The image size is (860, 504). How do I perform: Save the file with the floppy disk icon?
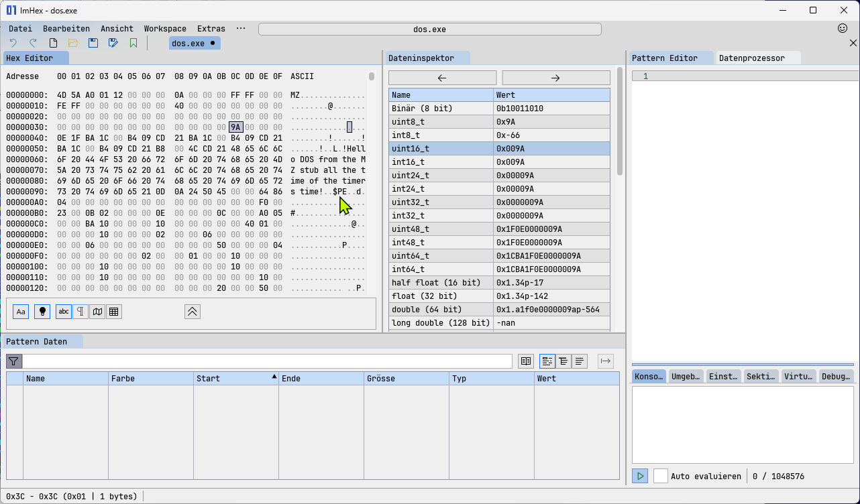click(93, 43)
